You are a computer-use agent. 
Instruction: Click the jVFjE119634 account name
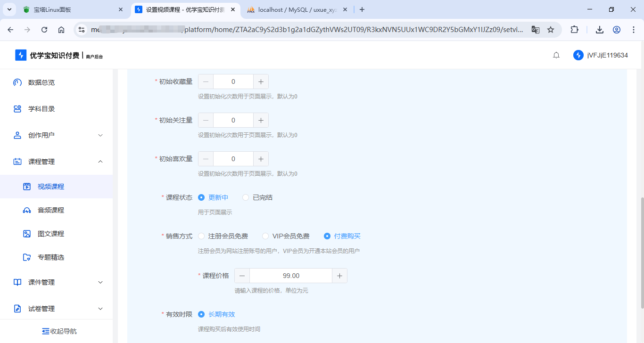(x=608, y=55)
